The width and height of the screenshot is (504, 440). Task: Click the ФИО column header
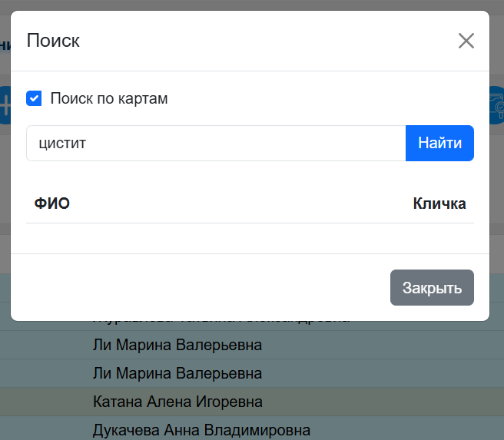pos(51,203)
